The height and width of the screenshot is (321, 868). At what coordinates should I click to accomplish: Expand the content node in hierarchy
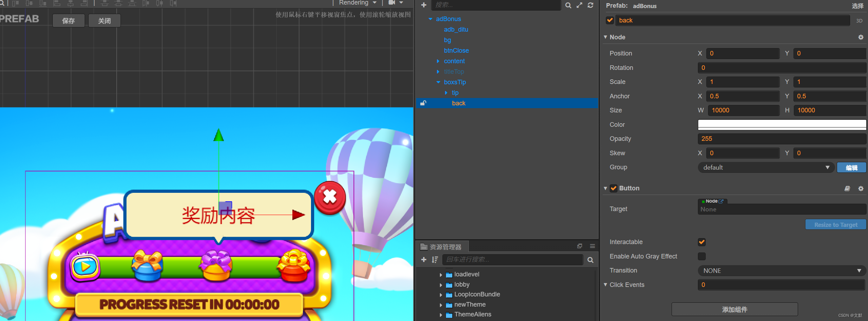coord(438,61)
